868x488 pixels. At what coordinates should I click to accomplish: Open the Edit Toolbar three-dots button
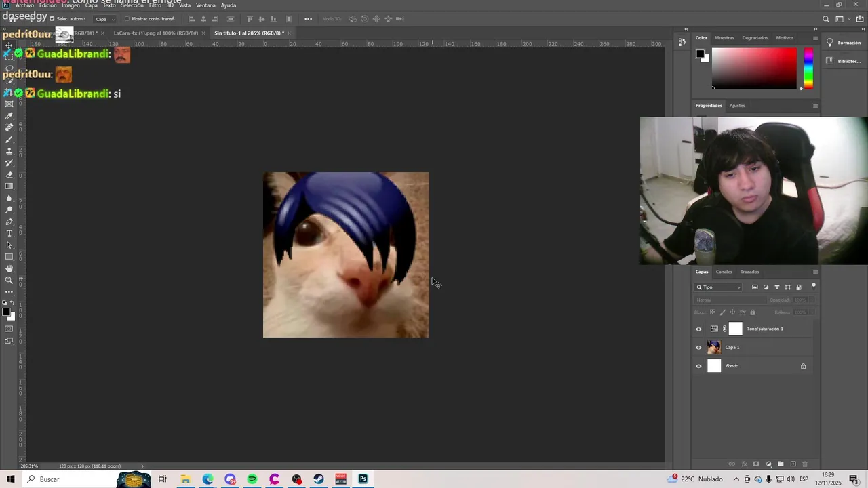[x=9, y=291]
